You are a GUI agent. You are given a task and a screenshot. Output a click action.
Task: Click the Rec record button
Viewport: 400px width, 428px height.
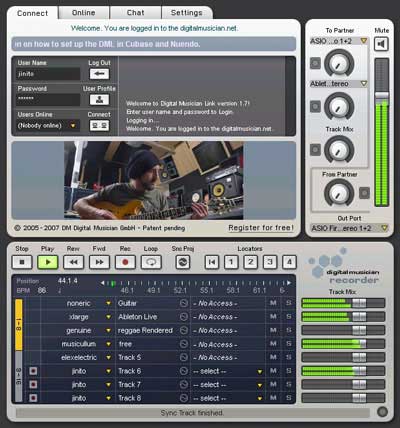click(125, 262)
